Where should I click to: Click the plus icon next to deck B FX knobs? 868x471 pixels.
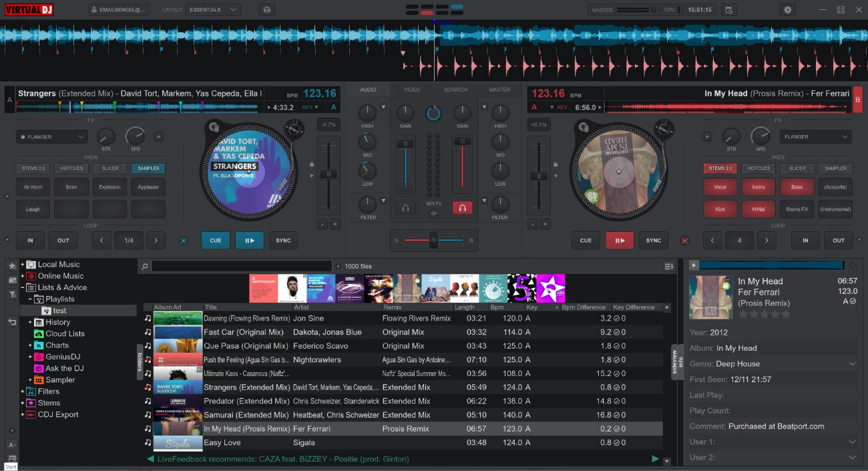(707, 137)
